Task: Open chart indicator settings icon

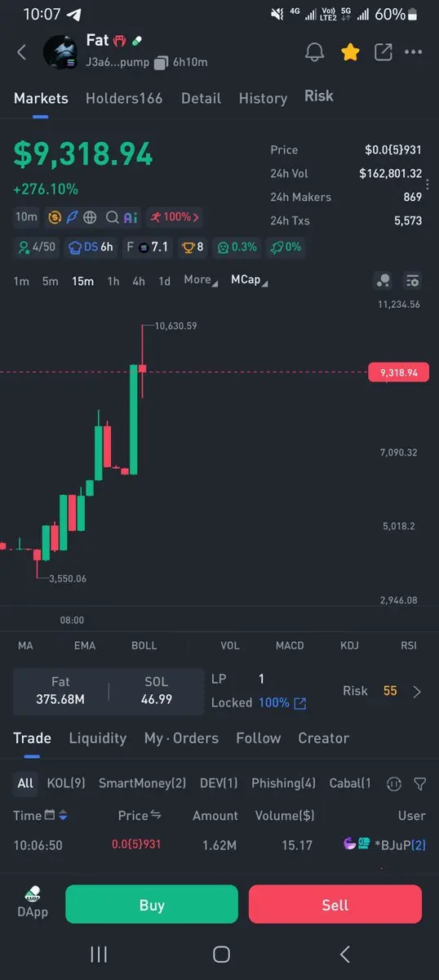Action: (x=413, y=280)
